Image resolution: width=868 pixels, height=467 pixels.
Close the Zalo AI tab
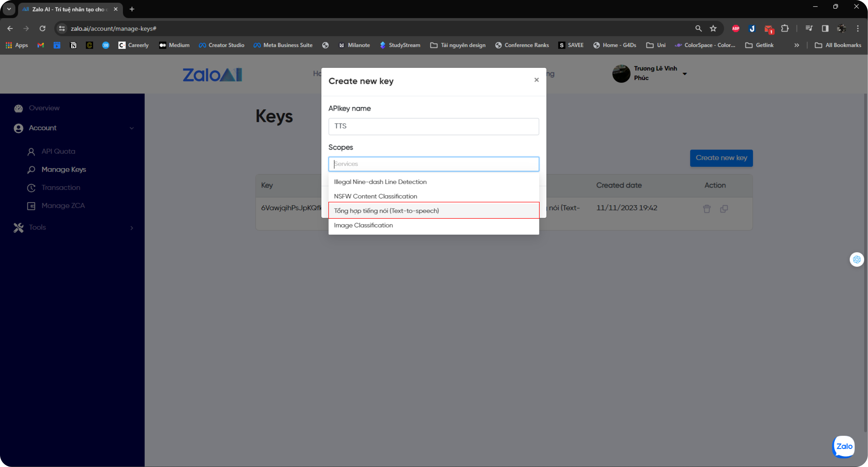[115, 9]
